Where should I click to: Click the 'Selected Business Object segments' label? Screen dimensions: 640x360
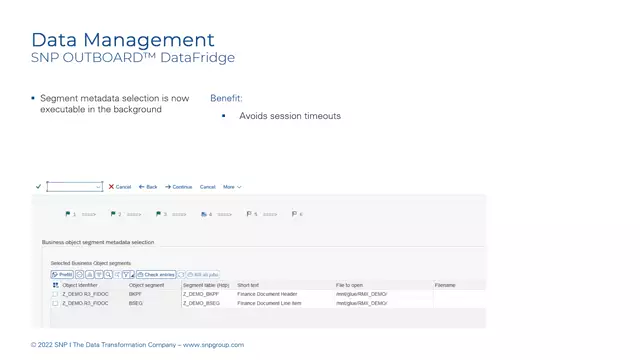[91, 263]
